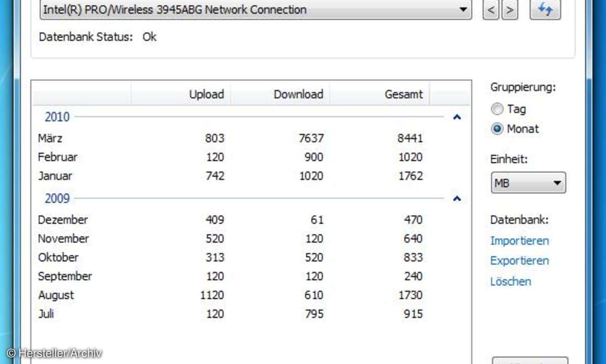
Task: Select the Februar row
Action: point(251,157)
